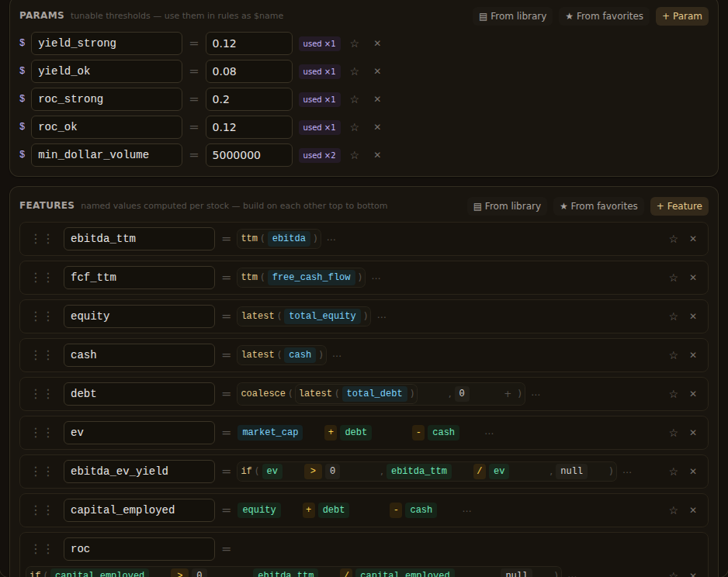
Task: Click the plus operator in ev expression
Action: click(x=331, y=432)
